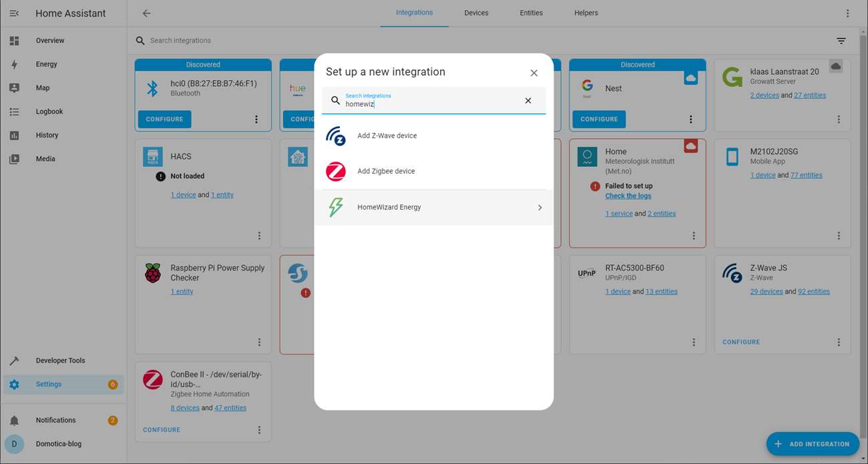
Task: Open M2102J20SG card options menu
Action: coord(839,236)
